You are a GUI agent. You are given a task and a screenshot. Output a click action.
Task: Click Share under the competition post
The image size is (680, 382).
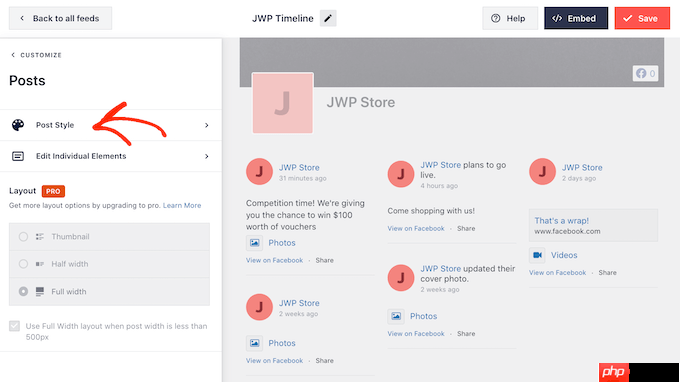point(324,260)
